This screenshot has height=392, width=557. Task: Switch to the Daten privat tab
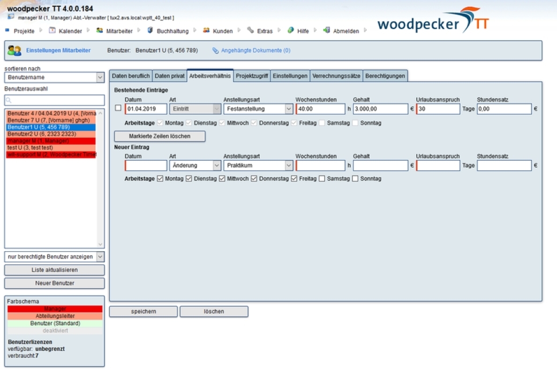tap(169, 76)
